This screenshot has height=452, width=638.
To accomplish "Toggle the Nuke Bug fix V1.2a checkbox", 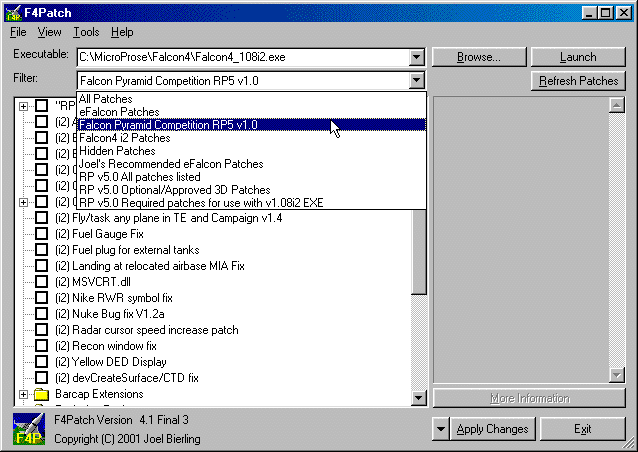I will [x=41, y=313].
